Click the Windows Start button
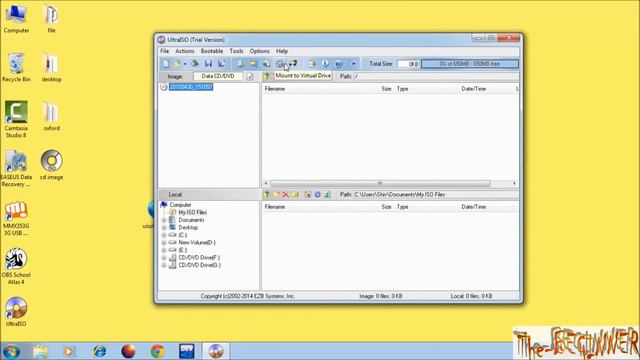 11,351
